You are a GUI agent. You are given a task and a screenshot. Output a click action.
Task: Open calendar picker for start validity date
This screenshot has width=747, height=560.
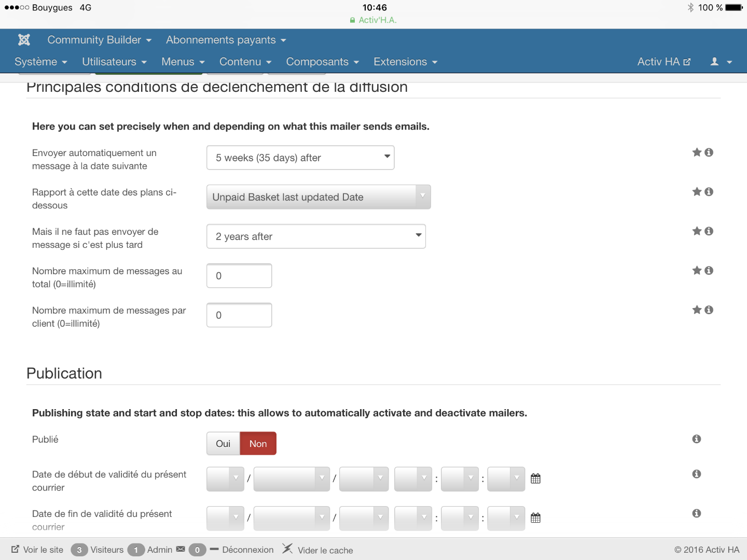(x=536, y=479)
